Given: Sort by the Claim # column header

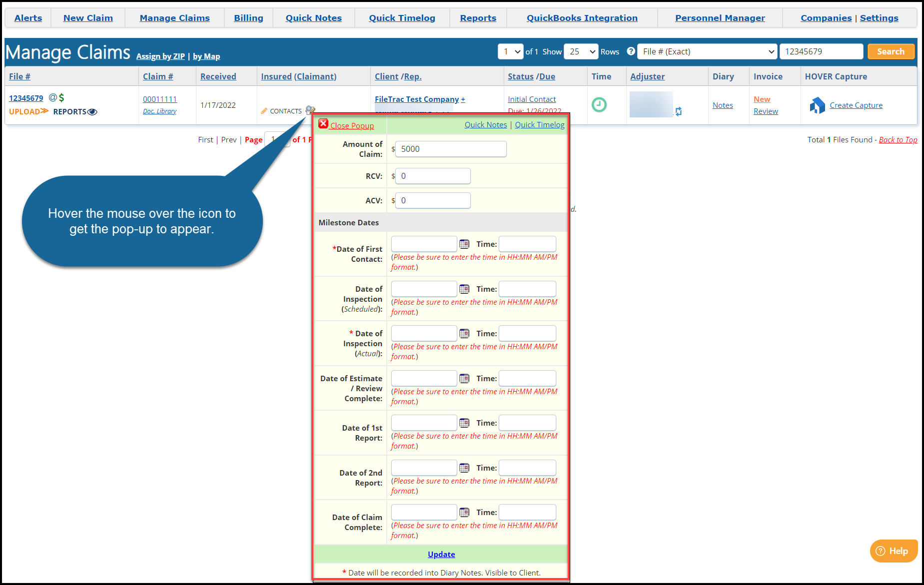Looking at the screenshot, I should coord(158,76).
